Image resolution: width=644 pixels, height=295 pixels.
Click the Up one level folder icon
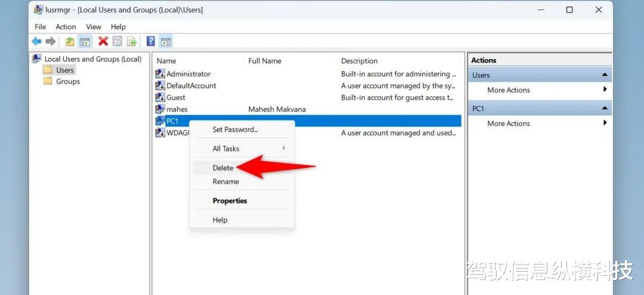point(70,41)
